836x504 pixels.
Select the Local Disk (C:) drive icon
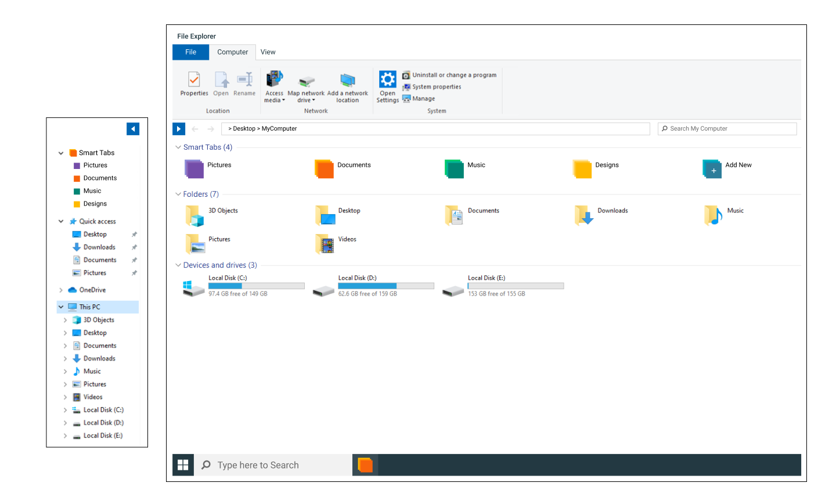tap(193, 289)
